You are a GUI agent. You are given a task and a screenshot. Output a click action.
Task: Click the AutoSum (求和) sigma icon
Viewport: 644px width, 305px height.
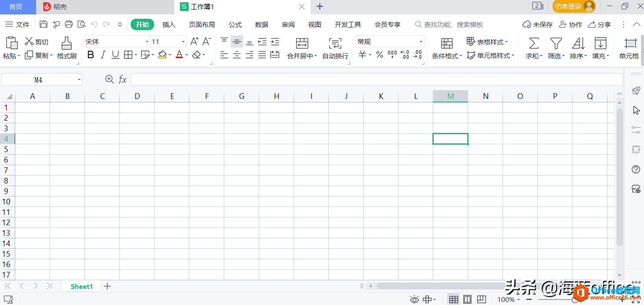pyautogui.click(x=533, y=44)
